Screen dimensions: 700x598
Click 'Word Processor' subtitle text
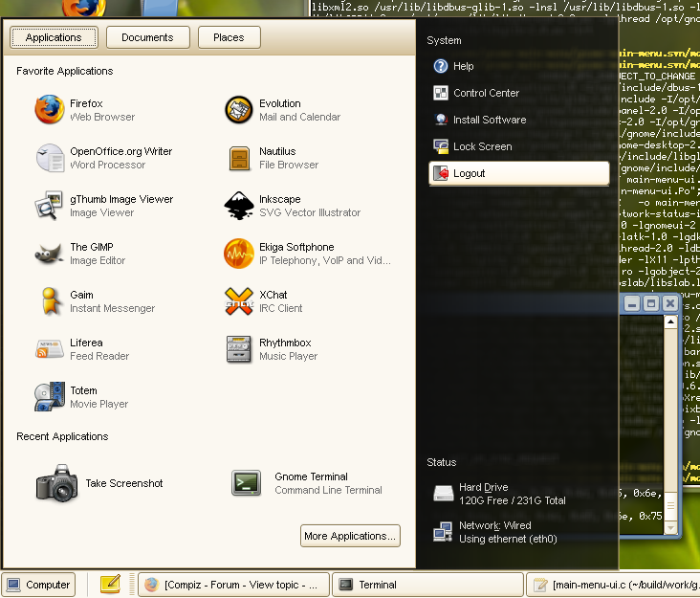pyautogui.click(x=108, y=165)
